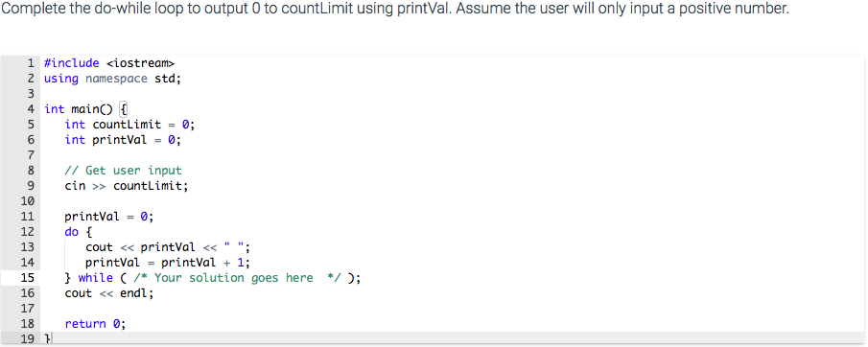This screenshot has height=347, width=868.
Task: Click the 'printVal = printVal + 1;' increment line
Action: click(168, 263)
